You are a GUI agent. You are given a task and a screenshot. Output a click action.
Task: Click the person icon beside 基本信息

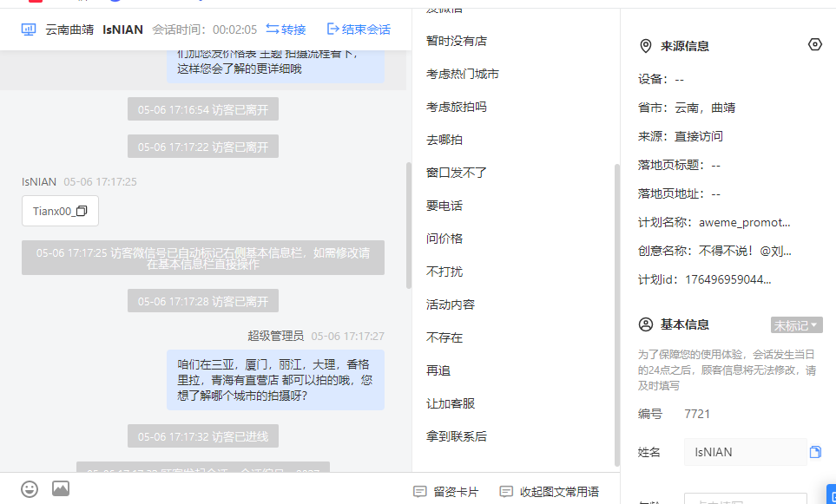point(646,324)
